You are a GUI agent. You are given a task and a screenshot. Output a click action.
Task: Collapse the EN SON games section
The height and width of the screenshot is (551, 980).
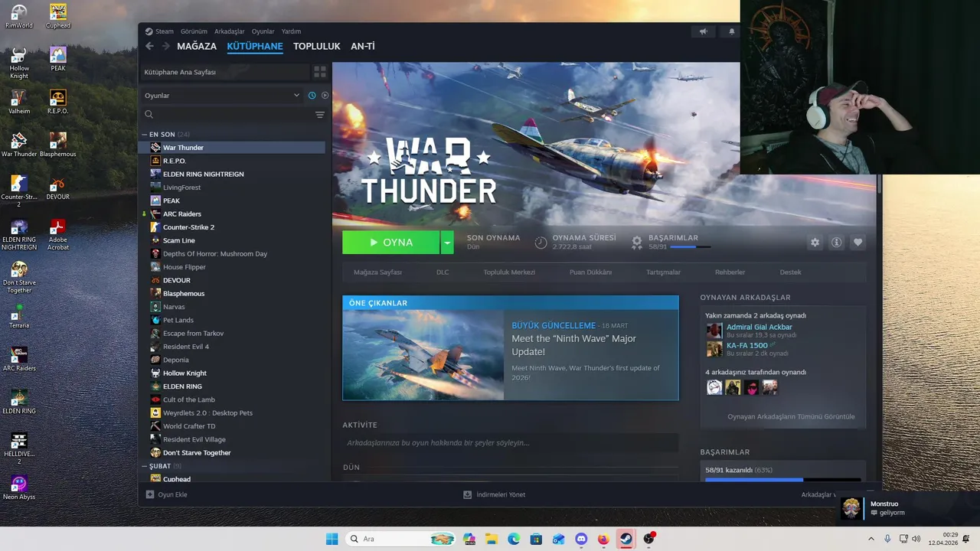[145, 134]
